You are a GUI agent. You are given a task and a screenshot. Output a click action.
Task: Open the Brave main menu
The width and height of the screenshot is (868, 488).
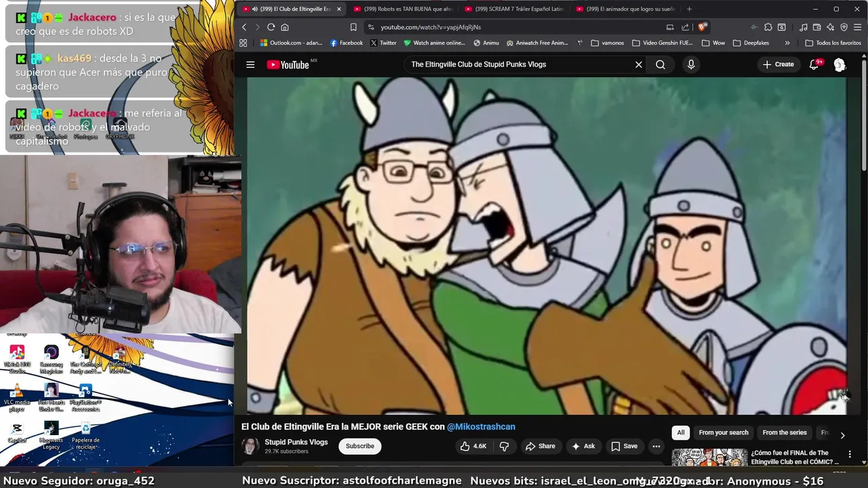pyautogui.click(x=858, y=27)
